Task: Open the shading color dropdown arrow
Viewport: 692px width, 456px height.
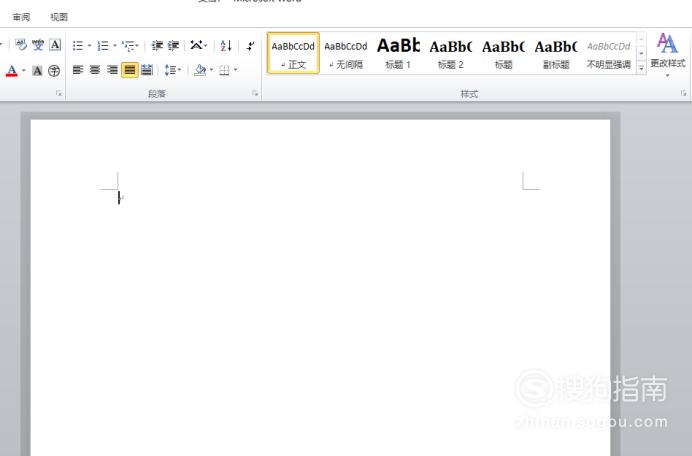Action: click(x=211, y=70)
